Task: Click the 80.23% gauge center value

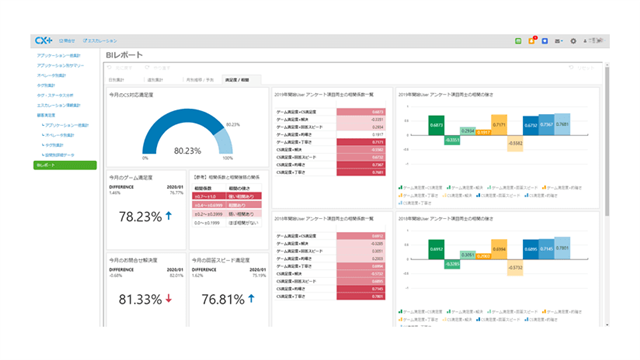Action: pos(187,151)
